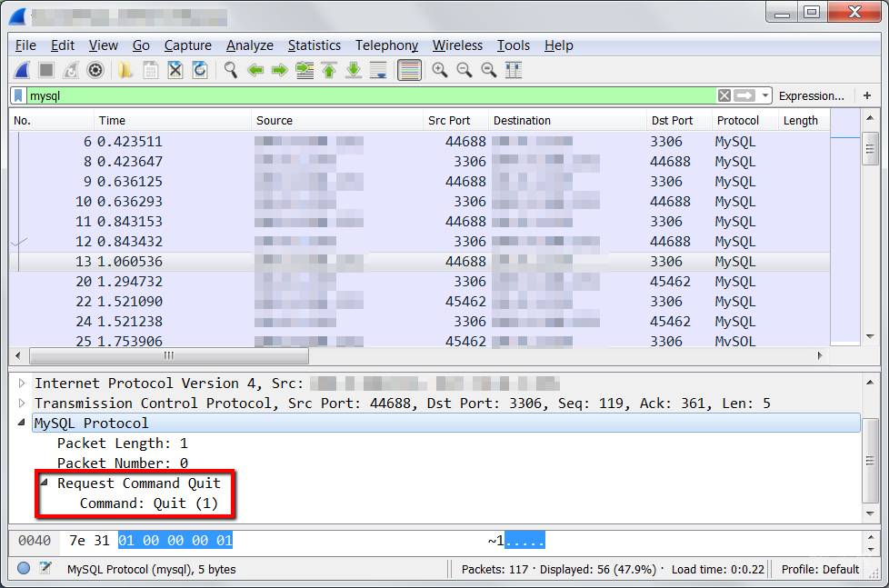Add a filter button with plus
This screenshot has width=889, height=588.
(x=867, y=95)
